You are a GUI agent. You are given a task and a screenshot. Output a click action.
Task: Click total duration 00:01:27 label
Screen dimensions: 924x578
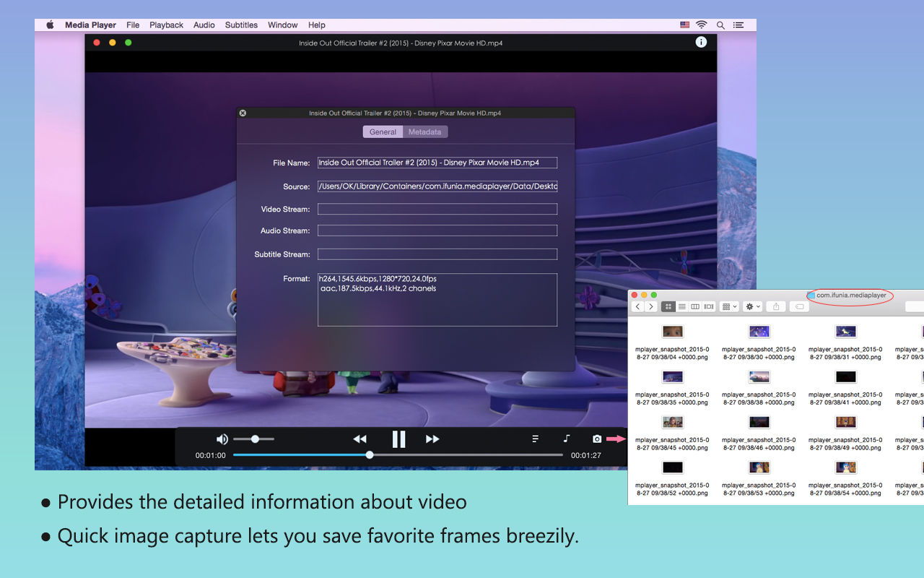point(585,455)
